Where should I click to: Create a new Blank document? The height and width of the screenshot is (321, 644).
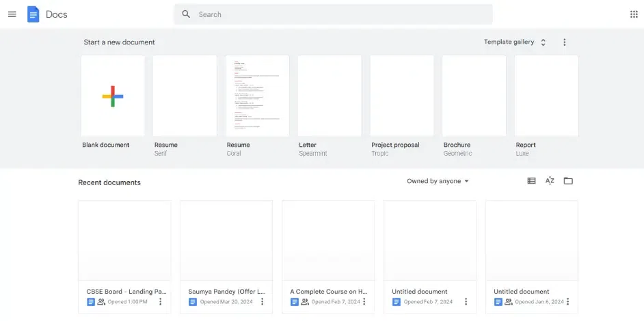point(113,96)
